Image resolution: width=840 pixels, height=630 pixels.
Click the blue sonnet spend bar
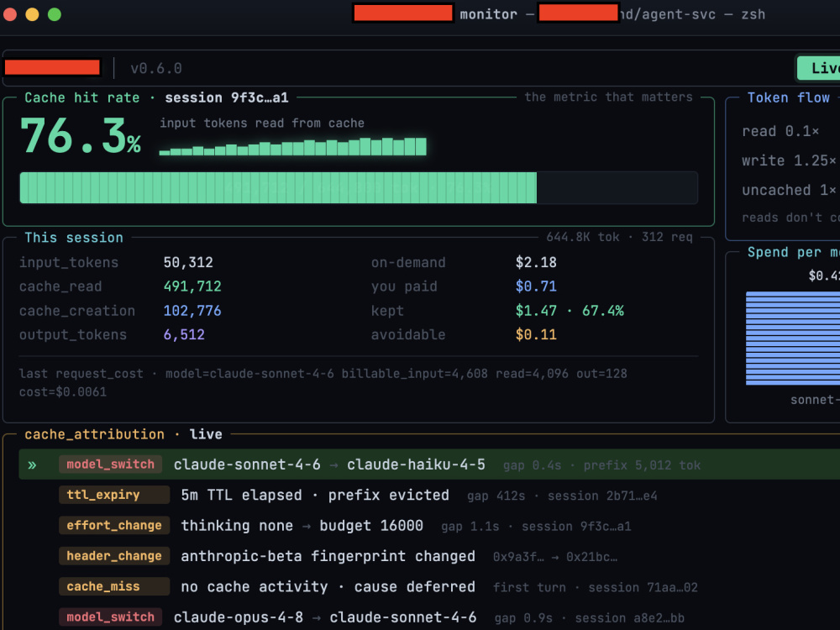793,339
